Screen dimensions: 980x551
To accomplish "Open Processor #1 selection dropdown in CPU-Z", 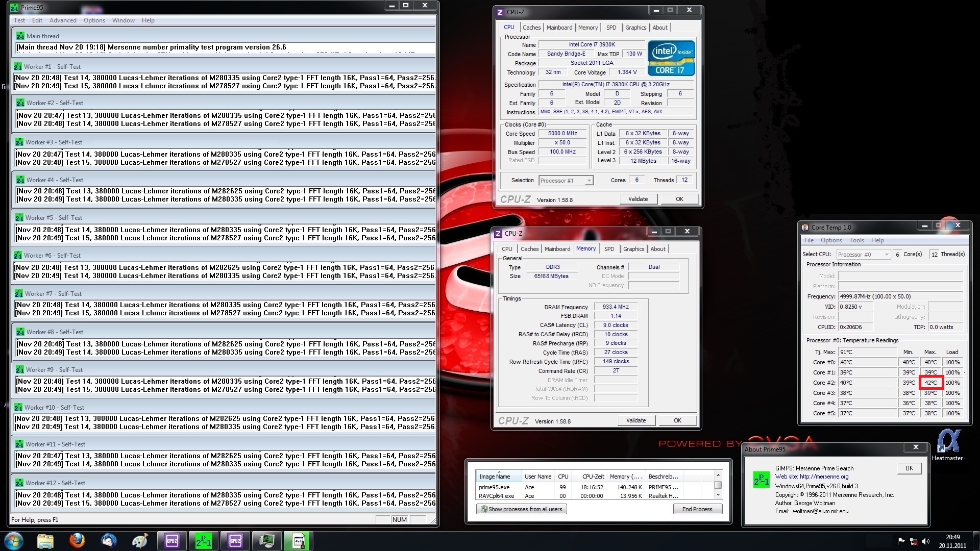I will (566, 180).
